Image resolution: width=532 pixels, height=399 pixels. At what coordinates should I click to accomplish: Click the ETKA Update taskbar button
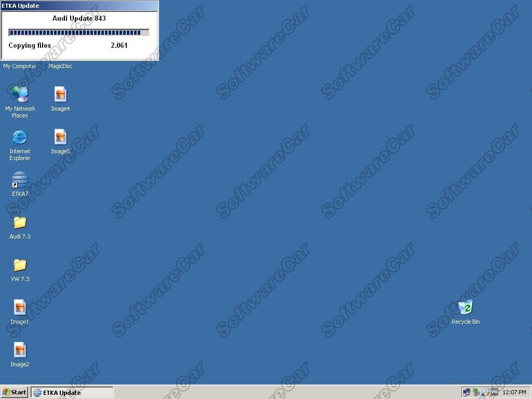[72, 393]
